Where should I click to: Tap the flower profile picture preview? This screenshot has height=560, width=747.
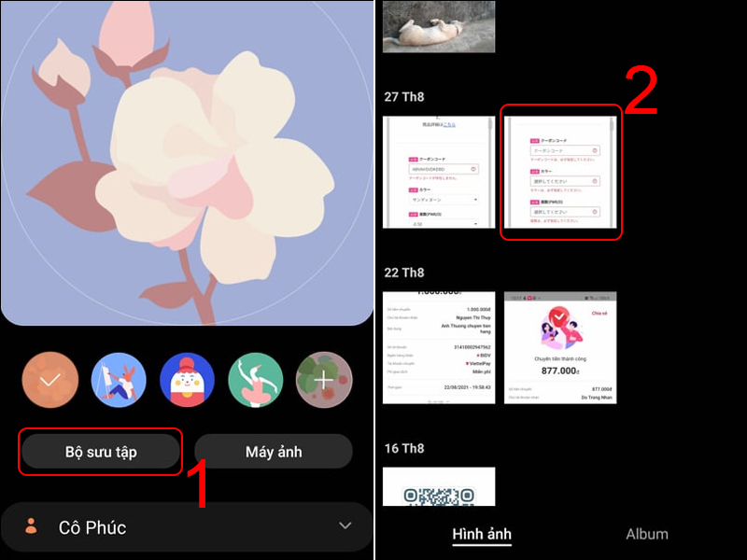pyautogui.click(x=188, y=161)
